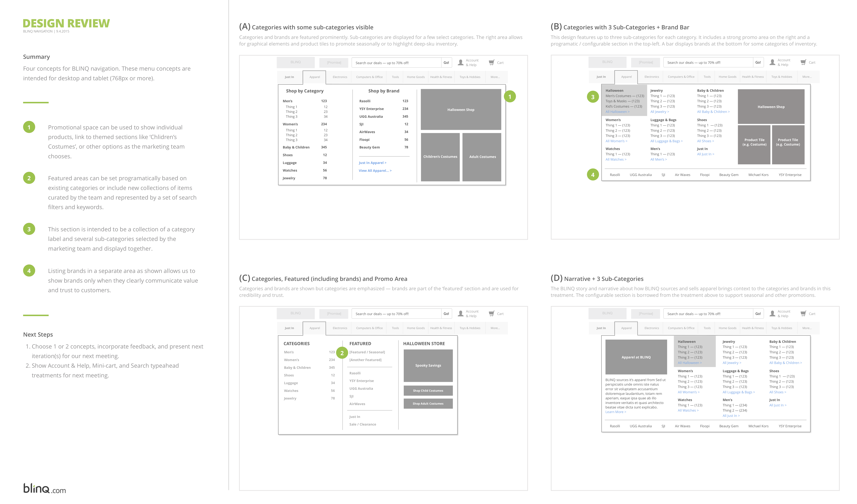
Task: Click Men's Costumes — (123) in concept B
Action: pyautogui.click(x=625, y=96)
